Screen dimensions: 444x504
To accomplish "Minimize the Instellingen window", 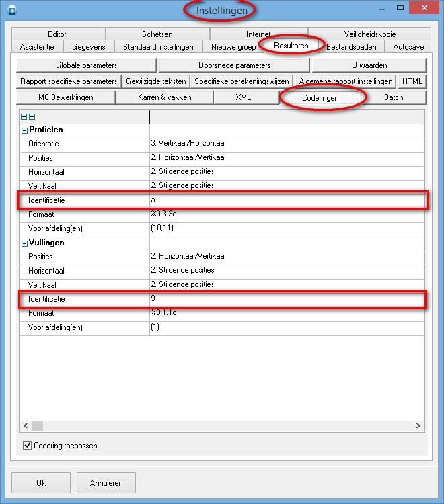I will 382,8.
